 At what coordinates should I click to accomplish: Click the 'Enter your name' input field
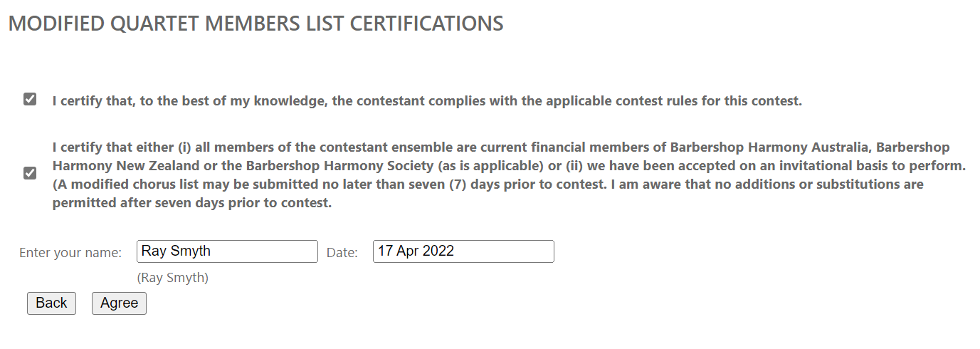pyautogui.click(x=227, y=251)
